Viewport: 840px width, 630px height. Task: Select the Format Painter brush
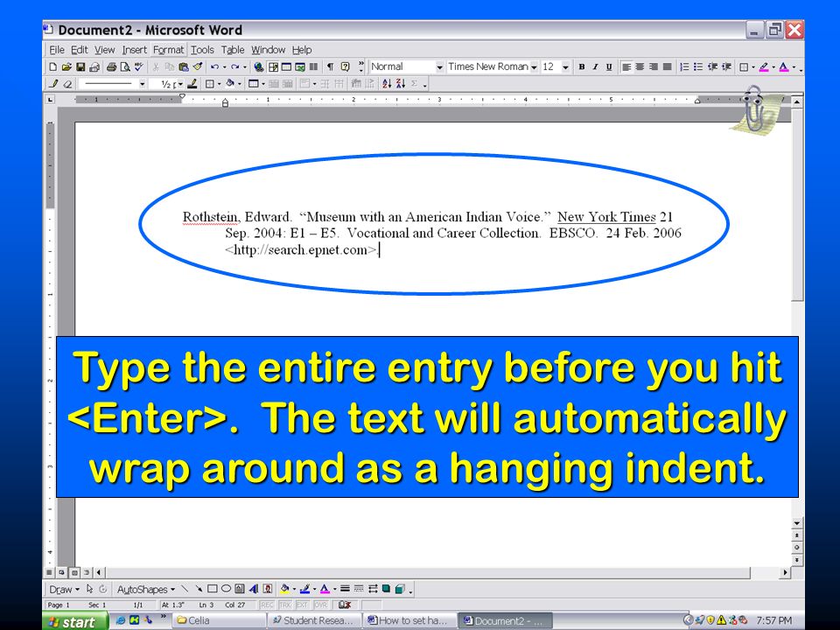pos(198,67)
